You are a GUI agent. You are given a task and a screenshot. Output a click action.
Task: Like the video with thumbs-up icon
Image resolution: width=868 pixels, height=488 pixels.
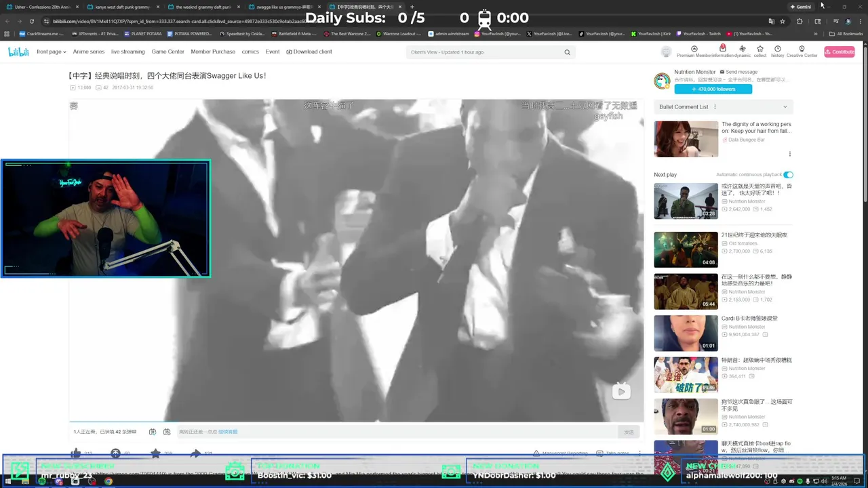point(76,453)
